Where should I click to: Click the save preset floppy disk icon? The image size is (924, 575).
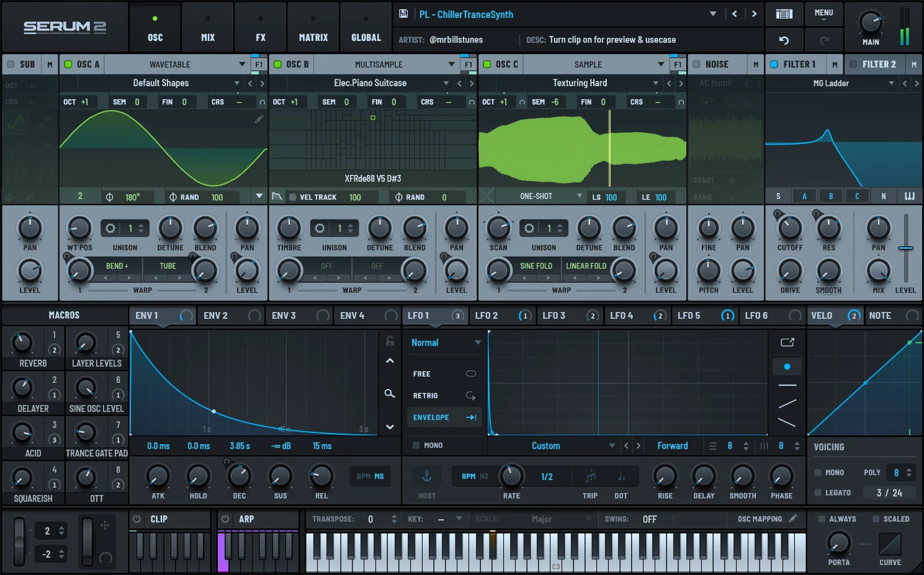click(403, 14)
